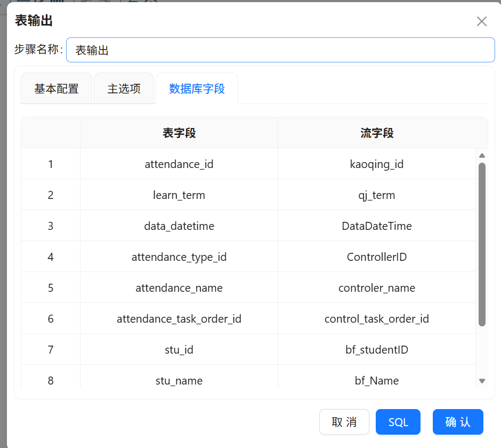Select the controler_name cell

[377, 287]
